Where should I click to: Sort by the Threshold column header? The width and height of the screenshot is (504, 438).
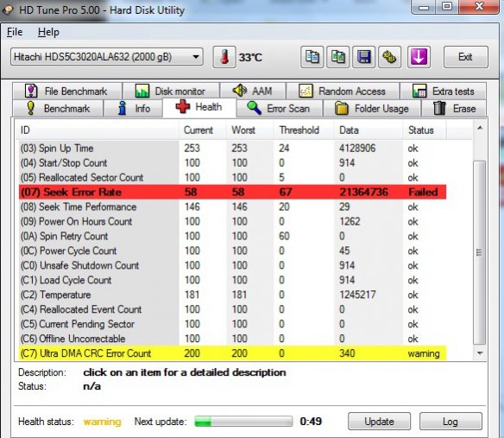304,130
